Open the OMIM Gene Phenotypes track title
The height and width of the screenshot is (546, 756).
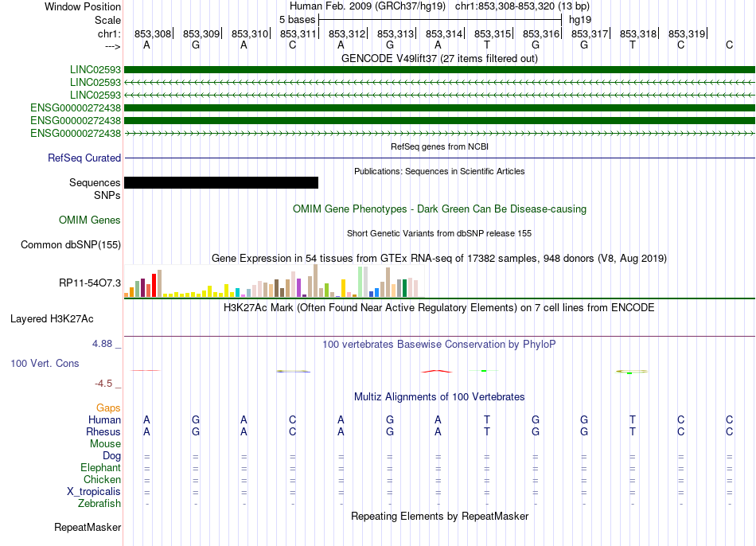click(439, 209)
